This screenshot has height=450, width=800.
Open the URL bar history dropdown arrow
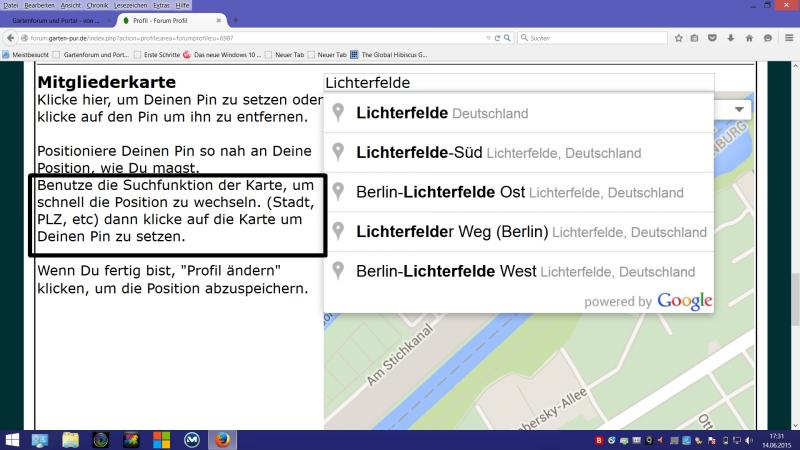pos(486,38)
